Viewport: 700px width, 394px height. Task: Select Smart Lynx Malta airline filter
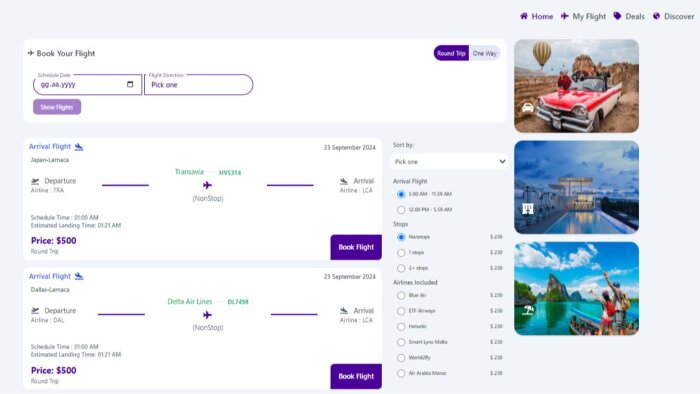click(401, 342)
